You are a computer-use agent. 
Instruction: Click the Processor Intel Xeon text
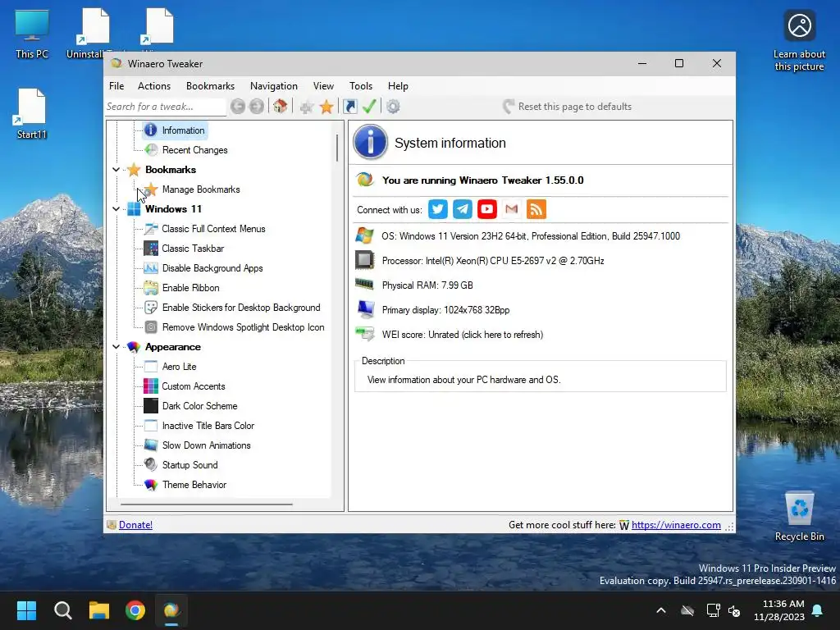(493, 261)
